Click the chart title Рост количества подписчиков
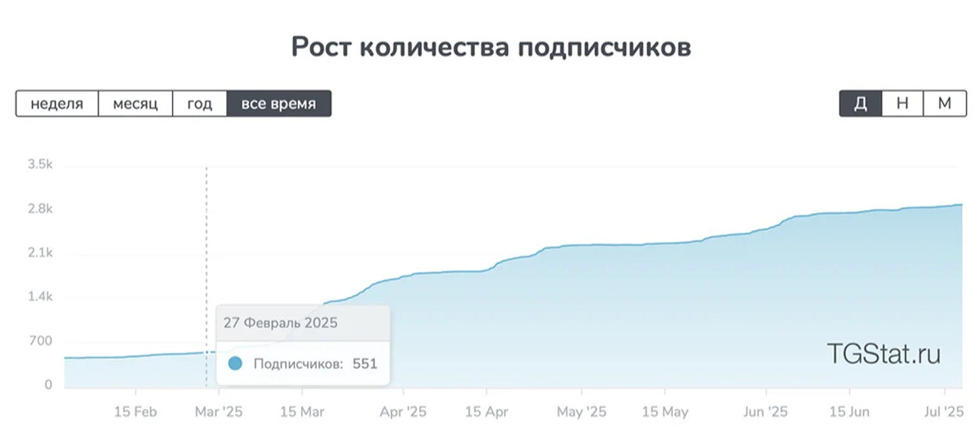 pos(491,48)
